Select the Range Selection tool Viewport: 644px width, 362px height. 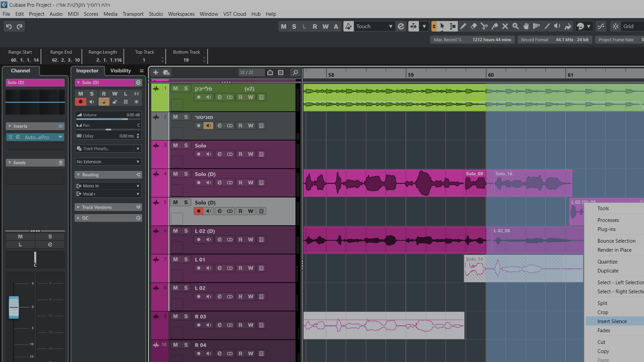click(x=452, y=26)
